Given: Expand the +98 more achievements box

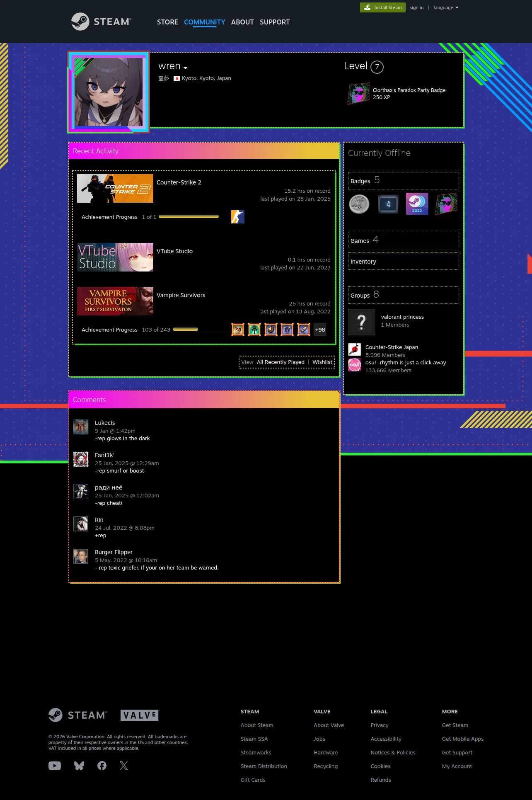Looking at the screenshot, I should [x=320, y=330].
